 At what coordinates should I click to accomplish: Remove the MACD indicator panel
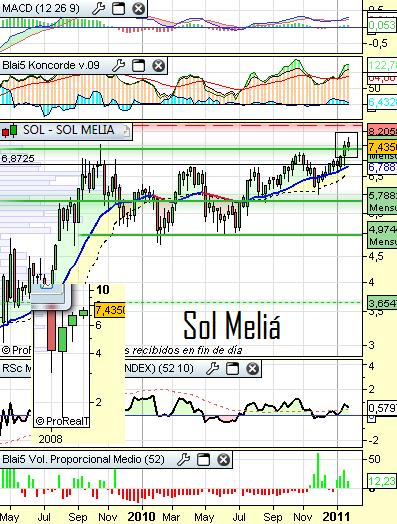(138, 8)
